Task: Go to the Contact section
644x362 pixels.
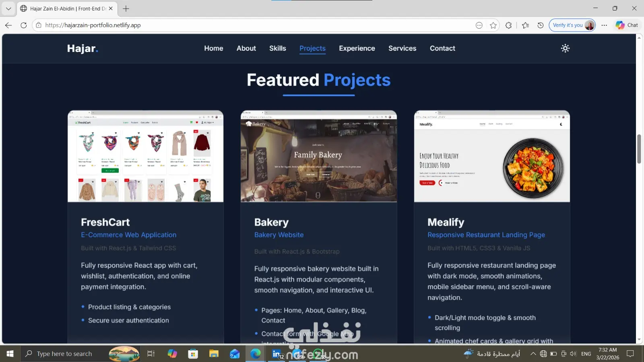Action: pyautogui.click(x=442, y=48)
